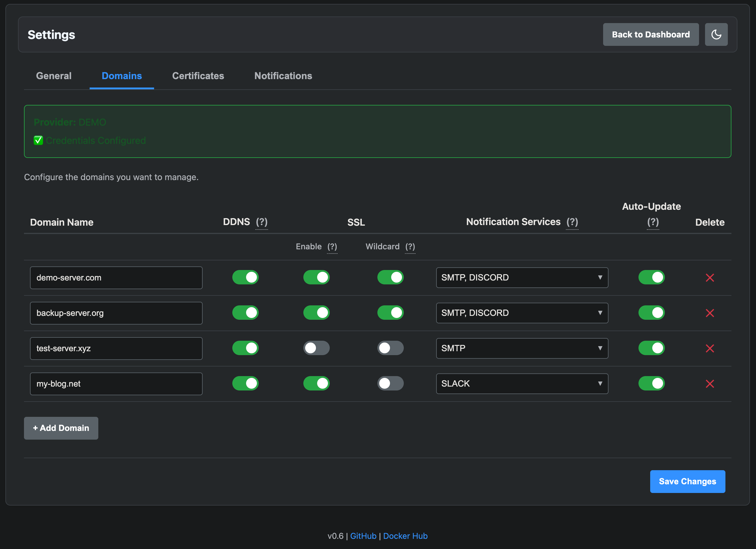Delete the demo-server.com domain row

pyautogui.click(x=710, y=278)
